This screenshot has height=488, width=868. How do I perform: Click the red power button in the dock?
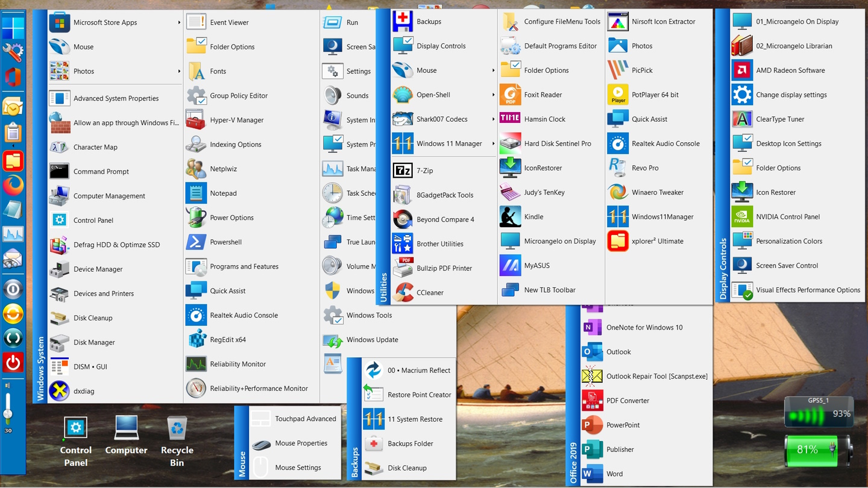[13, 363]
